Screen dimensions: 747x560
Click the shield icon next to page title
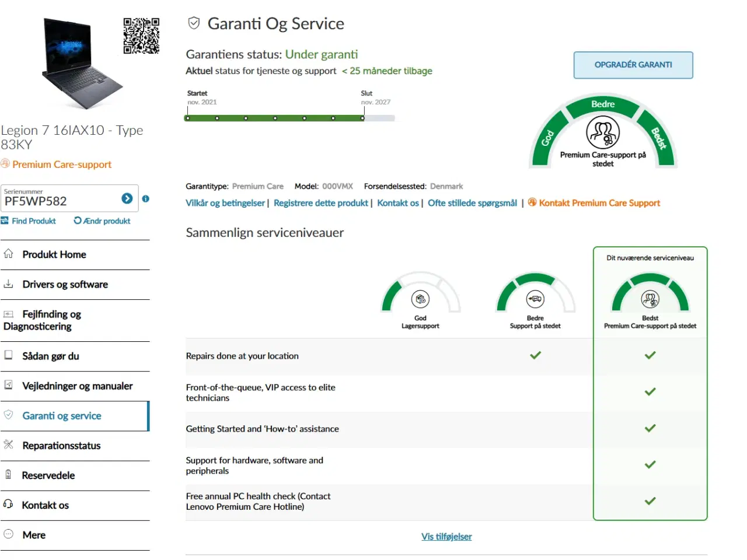(x=194, y=23)
